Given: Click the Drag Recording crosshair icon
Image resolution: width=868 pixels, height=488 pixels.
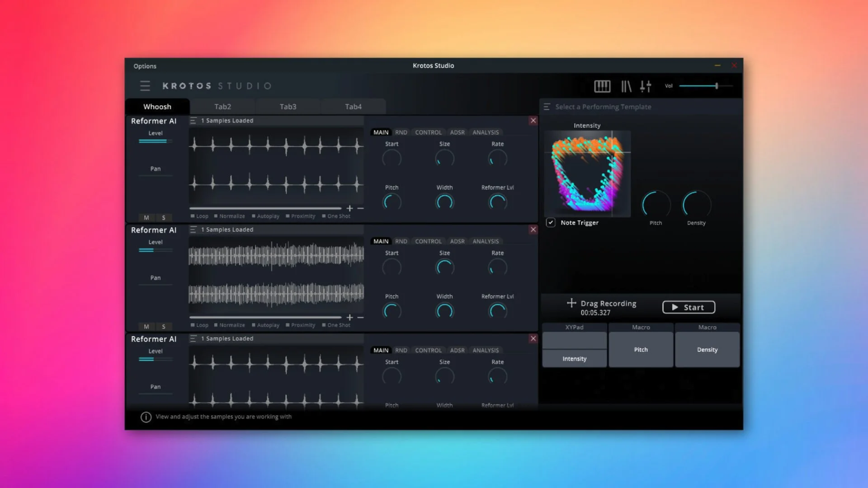Looking at the screenshot, I should tap(572, 303).
